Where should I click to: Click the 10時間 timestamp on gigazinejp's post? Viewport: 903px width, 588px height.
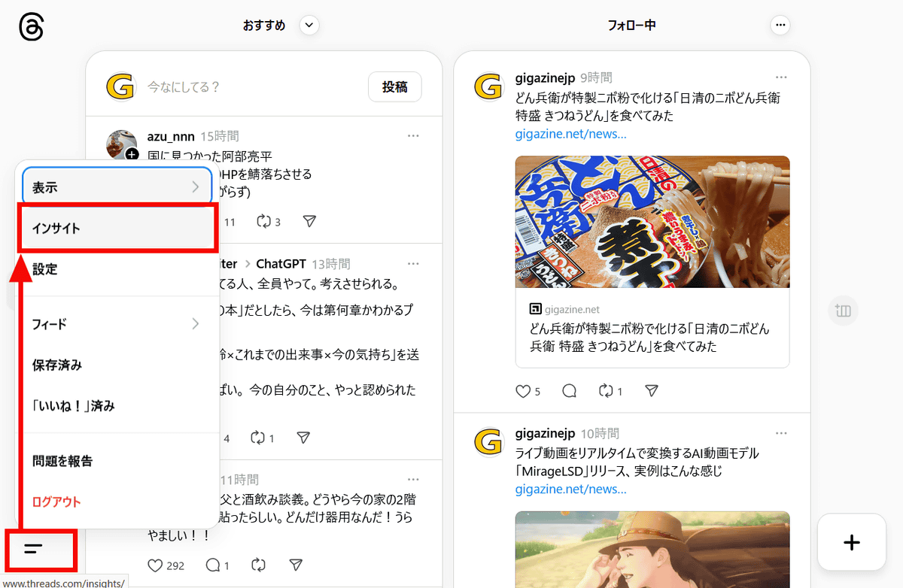coord(600,434)
